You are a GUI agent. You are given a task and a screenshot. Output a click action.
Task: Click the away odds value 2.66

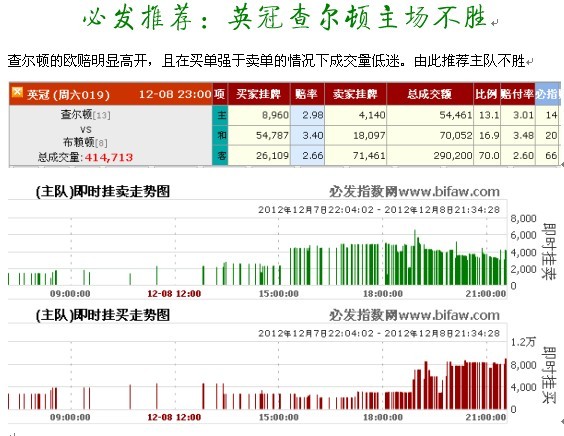312,156
